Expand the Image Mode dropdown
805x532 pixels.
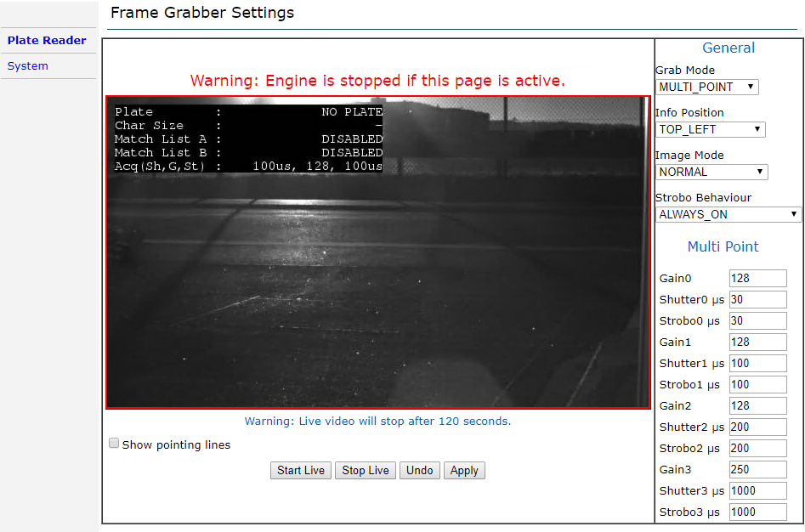[x=711, y=172]
